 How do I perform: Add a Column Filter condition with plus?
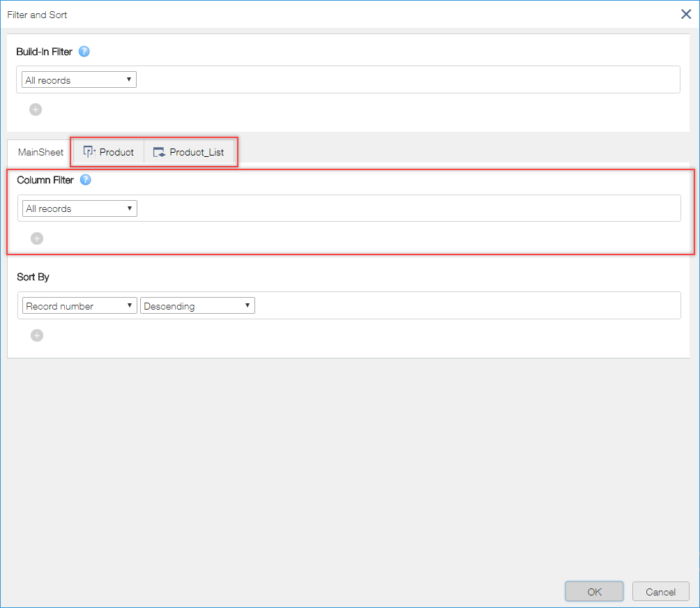click(37, 238)
